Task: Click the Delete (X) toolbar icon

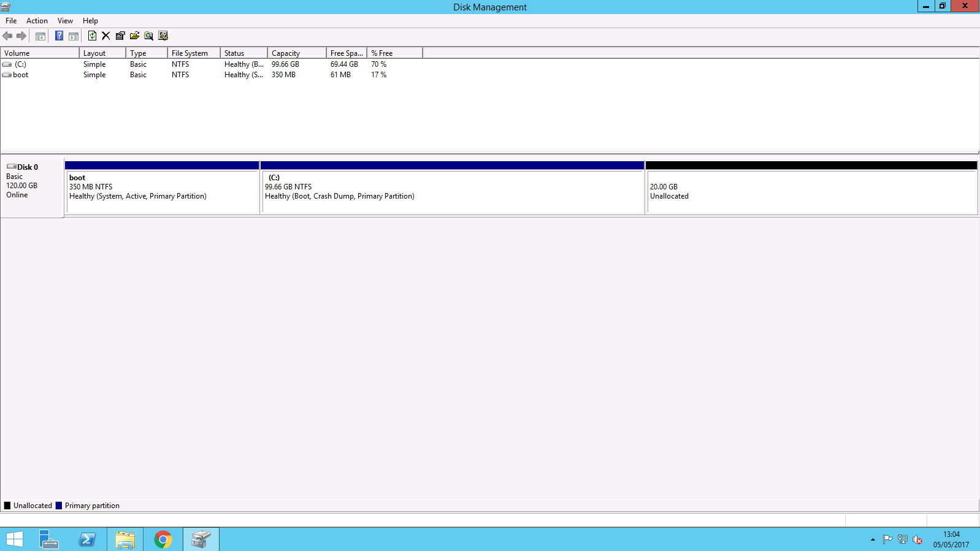Action: tap(106, 36)
